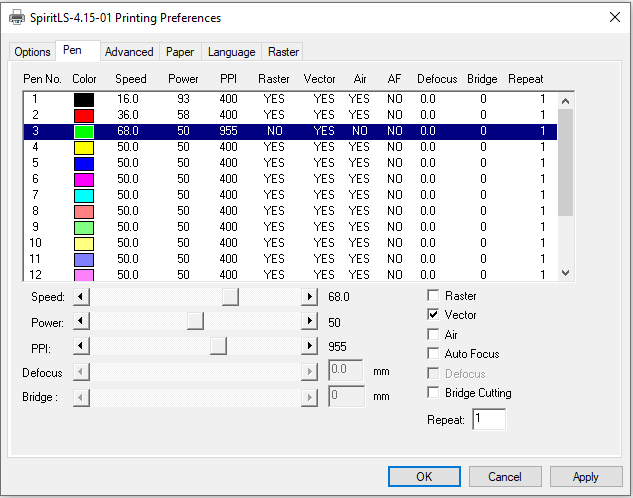Click the Repeat input field
Image resolution: width=633 pixels, height=498 pixels.
[489, 419]
